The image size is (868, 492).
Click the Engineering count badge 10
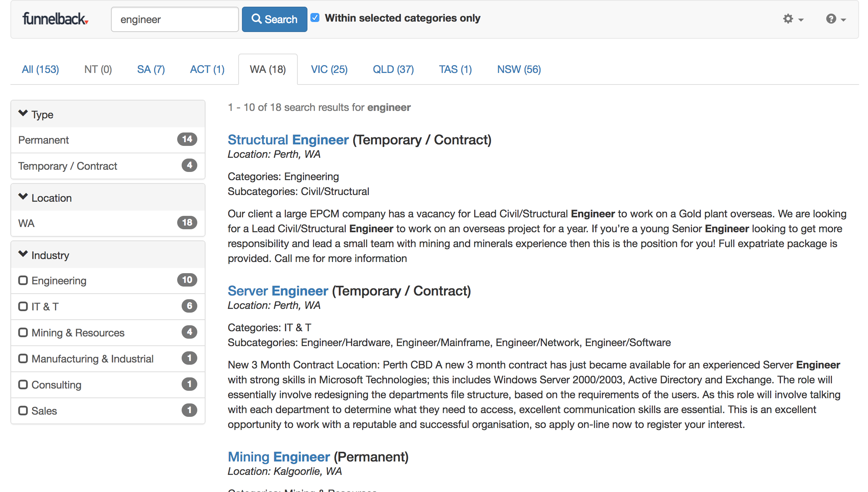tap(187, 280)
